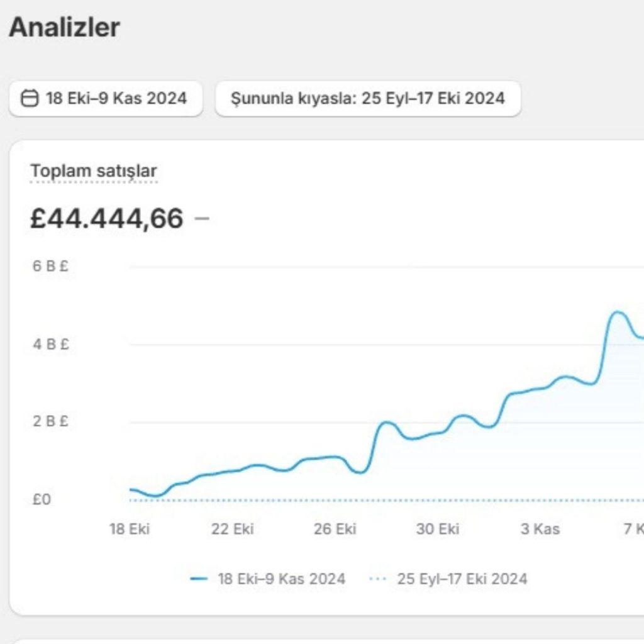Click the dash change indicator beside the total

pos(202,219)
